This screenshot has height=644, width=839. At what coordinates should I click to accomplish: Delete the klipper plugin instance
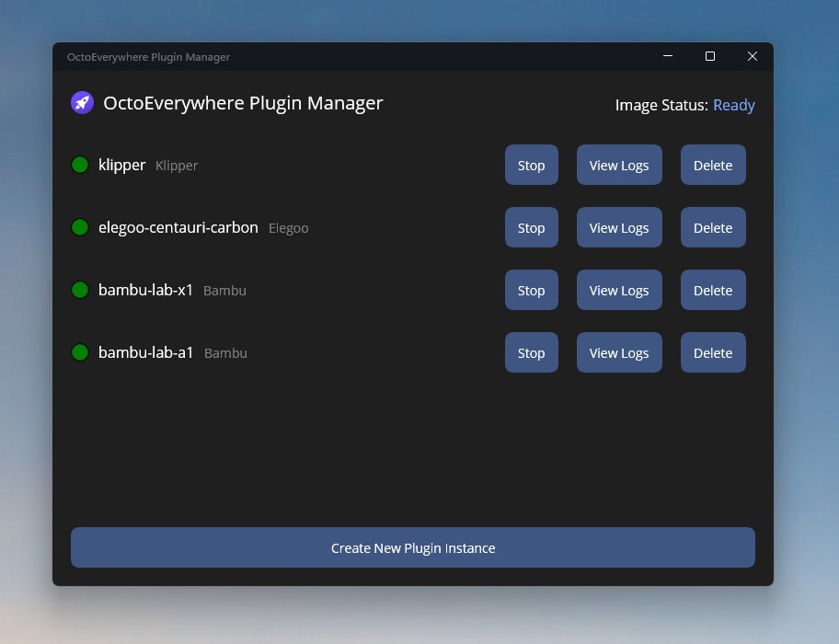coord(713,166)
